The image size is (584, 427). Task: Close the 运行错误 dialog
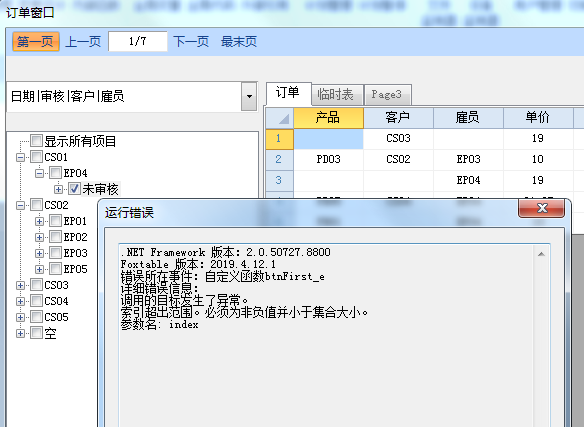point(542,208)
